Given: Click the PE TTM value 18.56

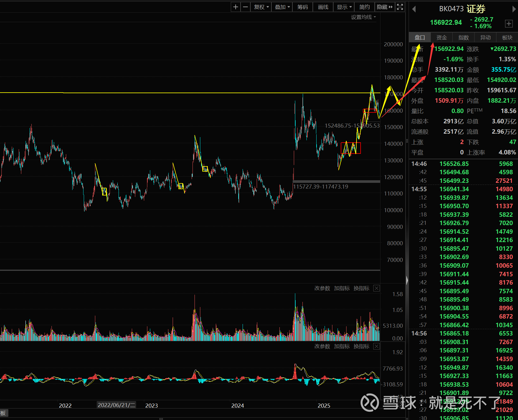Looking at the screenshot, I should point(509,111).
